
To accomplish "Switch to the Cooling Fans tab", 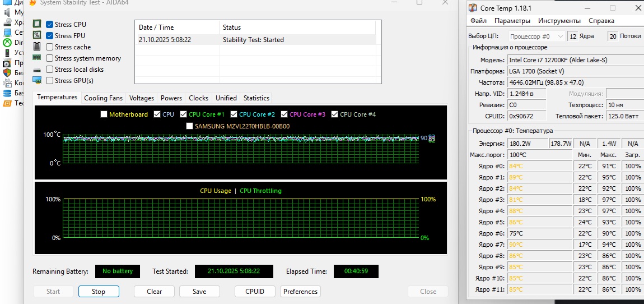I will pyautogui.click(x=103, y=98).
